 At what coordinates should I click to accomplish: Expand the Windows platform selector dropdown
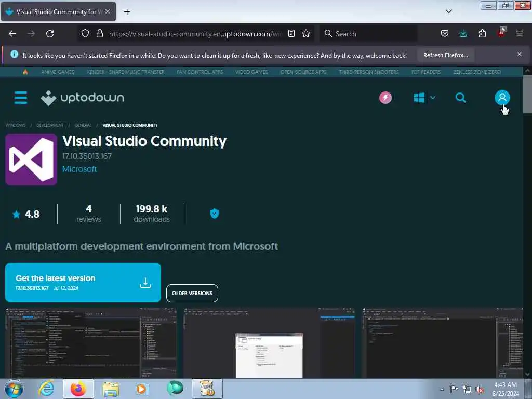[x=424, y=98]
